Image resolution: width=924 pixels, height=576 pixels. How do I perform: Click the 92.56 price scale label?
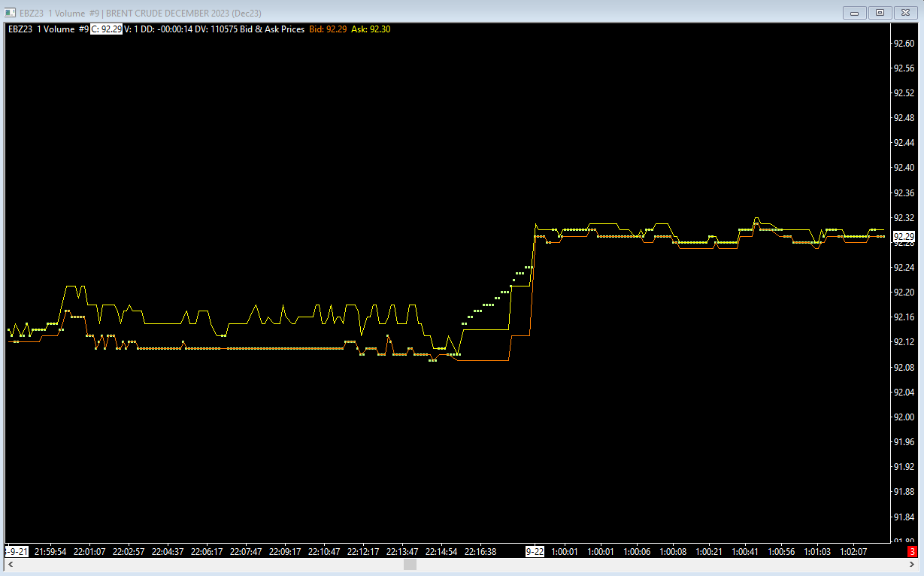pyautogui.click(x=903, y=68)
